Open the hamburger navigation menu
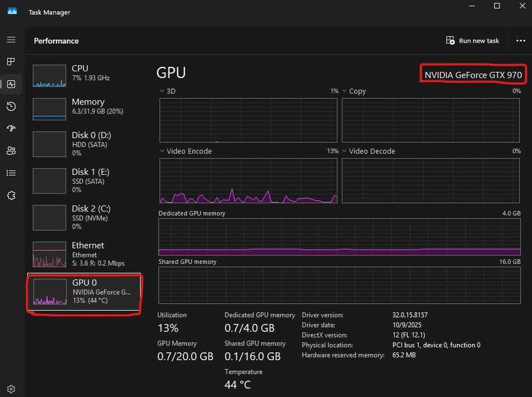532x397 pixels. tap(11, 40)
